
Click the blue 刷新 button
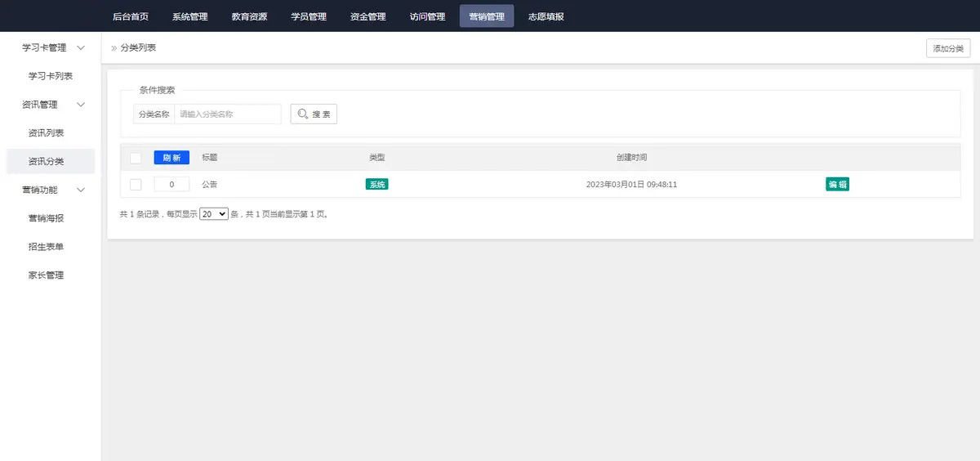point(171,158)
